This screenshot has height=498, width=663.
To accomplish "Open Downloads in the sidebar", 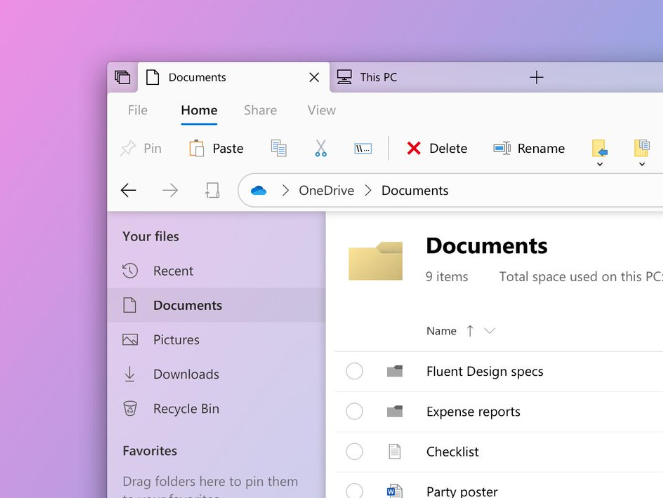I will [x=216, y=374].
